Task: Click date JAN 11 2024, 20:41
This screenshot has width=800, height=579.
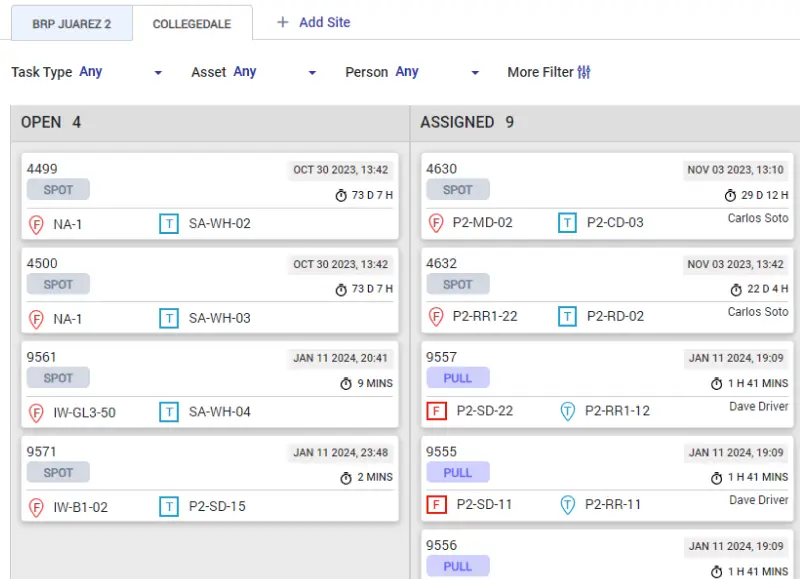Action: tap(340, 358)
